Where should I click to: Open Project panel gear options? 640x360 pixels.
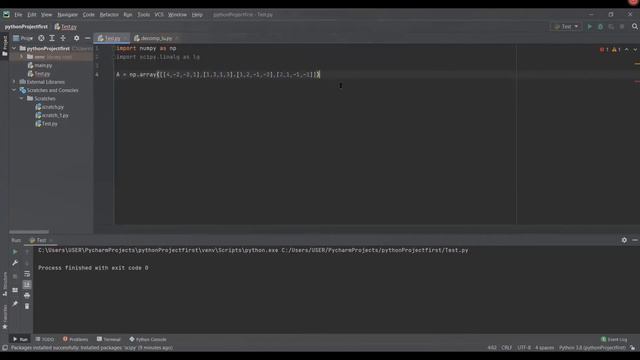(x=76, y=38)
